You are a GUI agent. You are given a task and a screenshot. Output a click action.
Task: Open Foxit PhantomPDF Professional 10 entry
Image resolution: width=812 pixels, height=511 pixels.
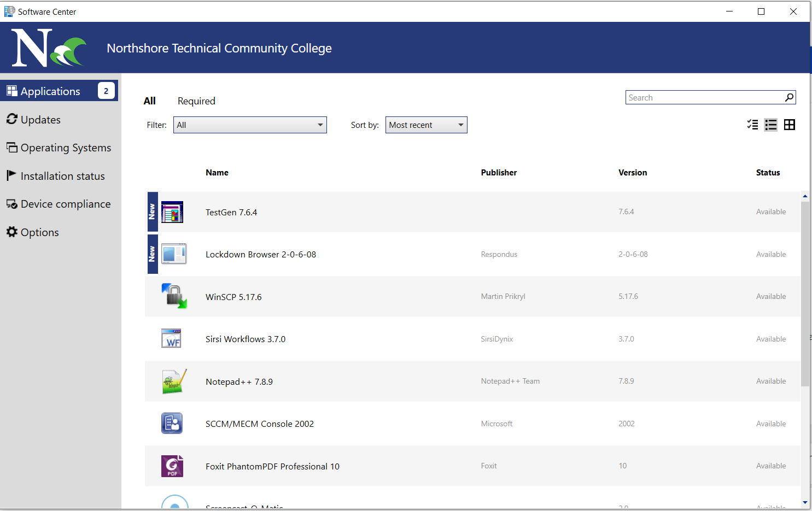point(473,466)
